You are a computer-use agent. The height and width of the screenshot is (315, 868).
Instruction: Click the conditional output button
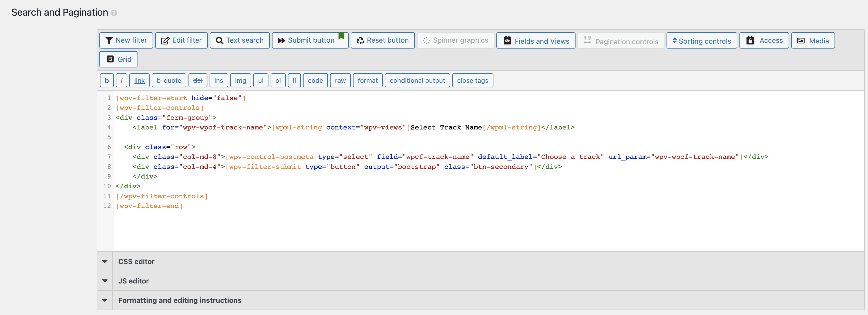(418, 80)
